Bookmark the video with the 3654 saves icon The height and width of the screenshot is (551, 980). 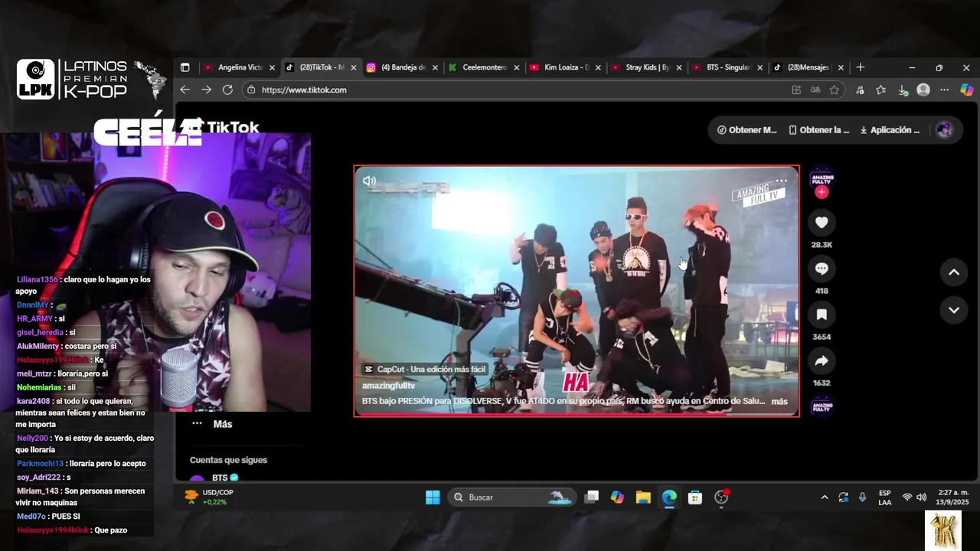822,315
